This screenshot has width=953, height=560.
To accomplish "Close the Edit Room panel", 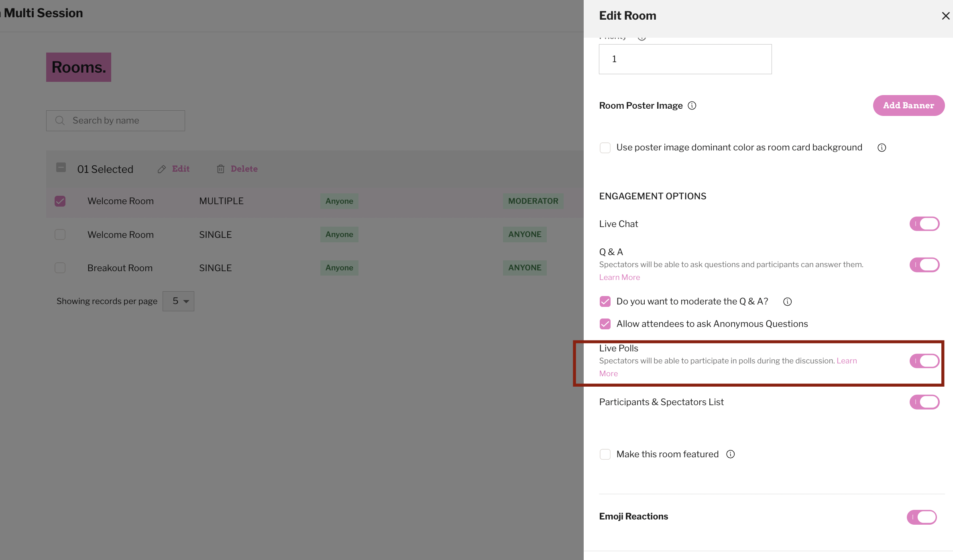I will 945,16.
